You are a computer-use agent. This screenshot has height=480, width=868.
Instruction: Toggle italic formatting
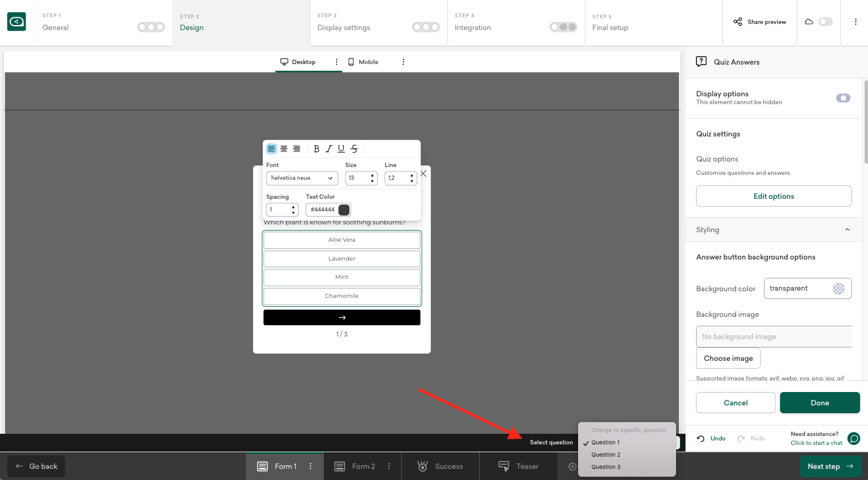(x=329, y=149)
